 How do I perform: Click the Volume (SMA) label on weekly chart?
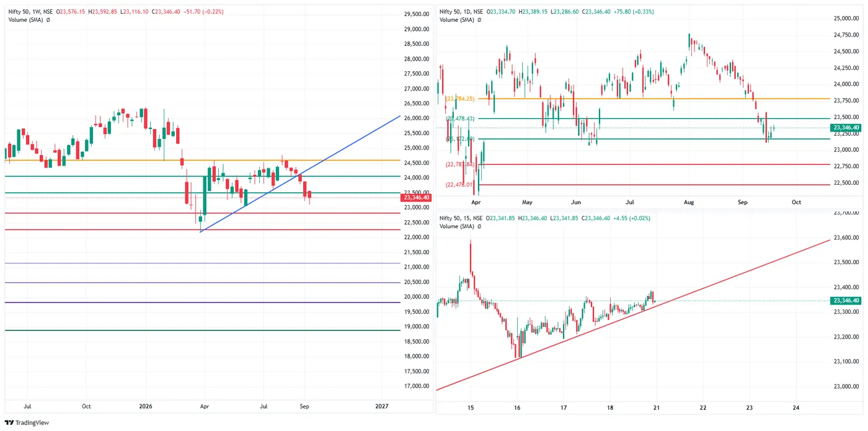tap(25, 20)
